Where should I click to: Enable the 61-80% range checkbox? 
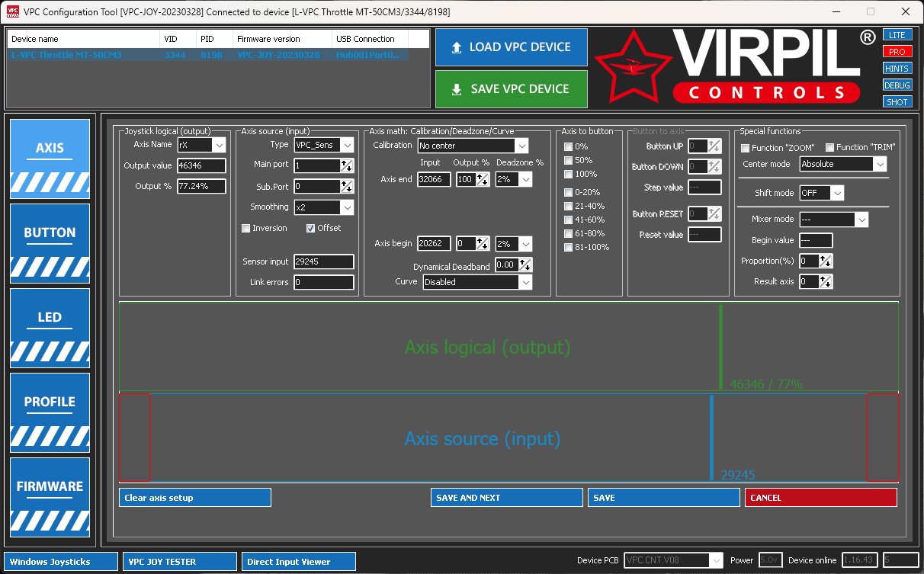(567, 233)
